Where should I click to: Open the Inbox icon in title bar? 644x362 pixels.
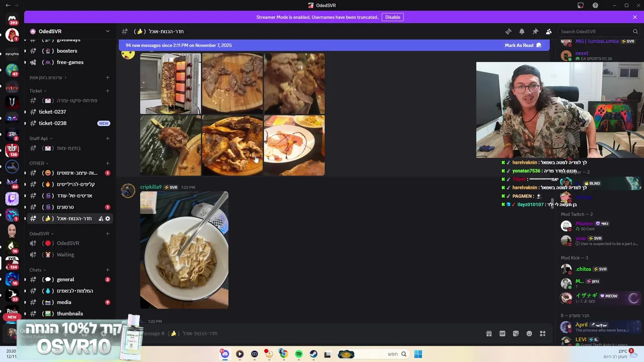pyautogui.click(x=581, y=6)
